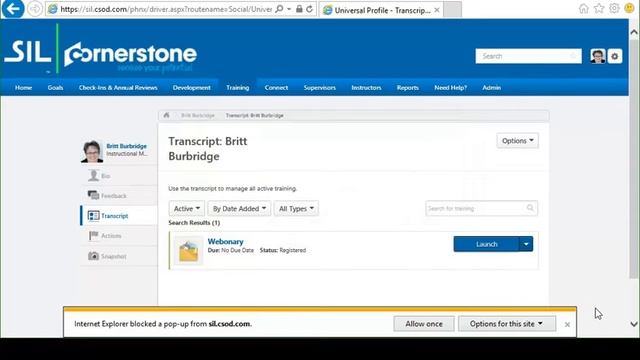Click the scrollbar down arrow
Viewport: 640px width, 360px height.
coord(633,324)
